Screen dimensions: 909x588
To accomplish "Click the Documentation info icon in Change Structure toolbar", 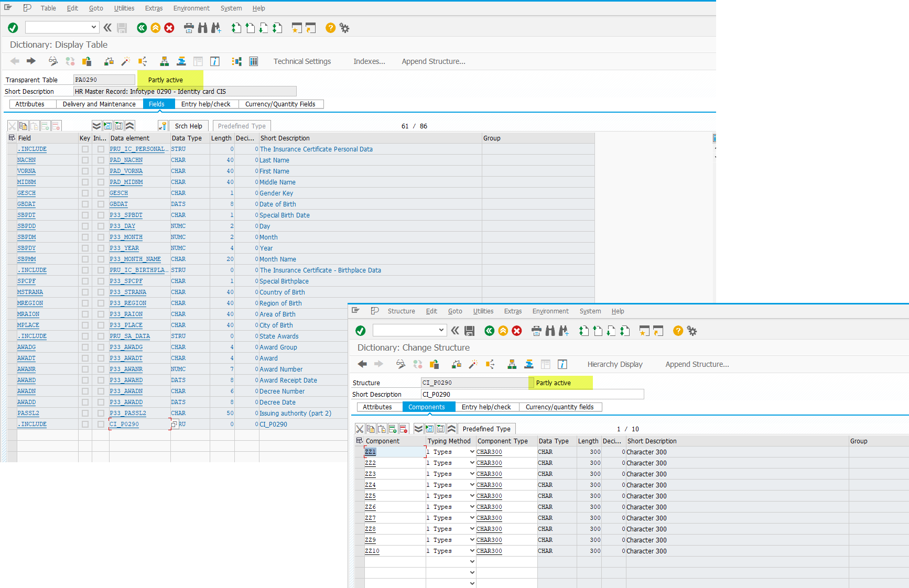I will pyautogui.click(x=562, y=364).
